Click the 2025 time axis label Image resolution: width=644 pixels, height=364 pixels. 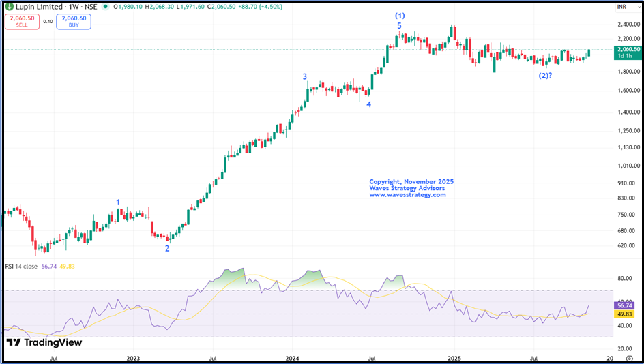point(454,359)
